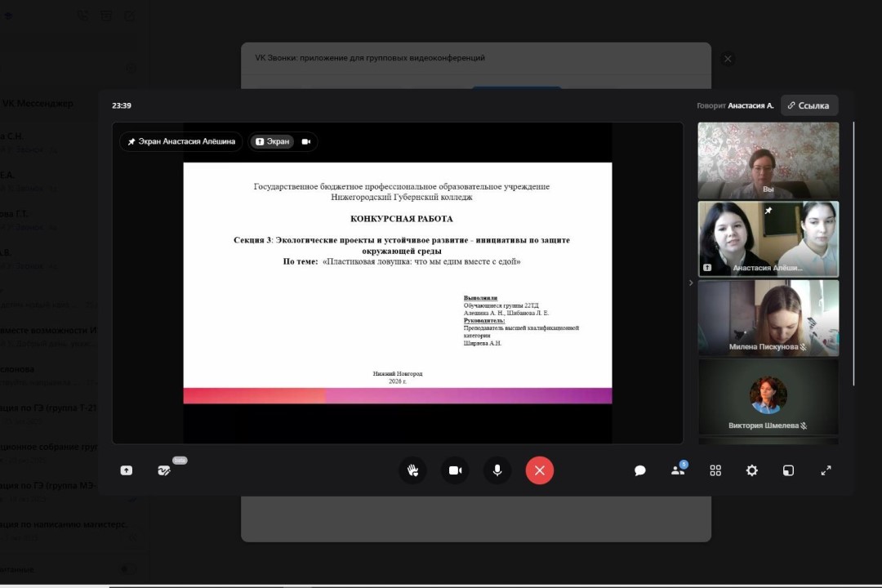Click the share screen icon

pyautogui.click(x=127, y=470)
